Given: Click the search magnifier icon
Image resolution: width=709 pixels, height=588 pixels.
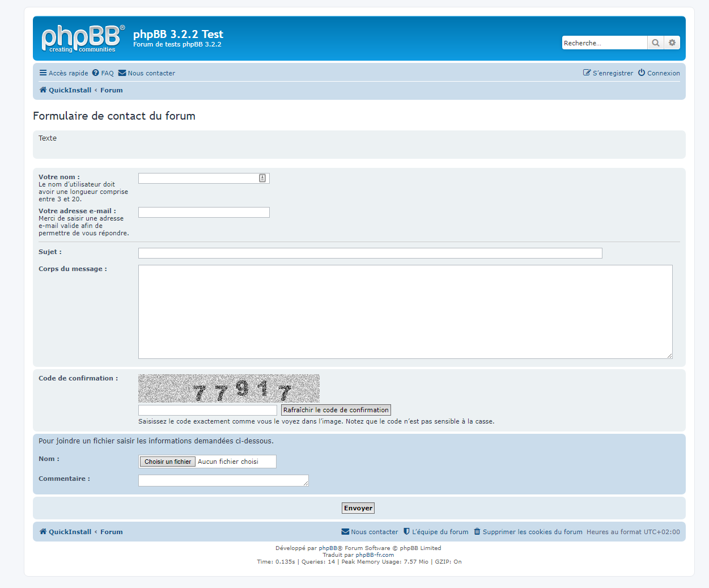Looking at the screenshot, I should [x=656, y=43].
